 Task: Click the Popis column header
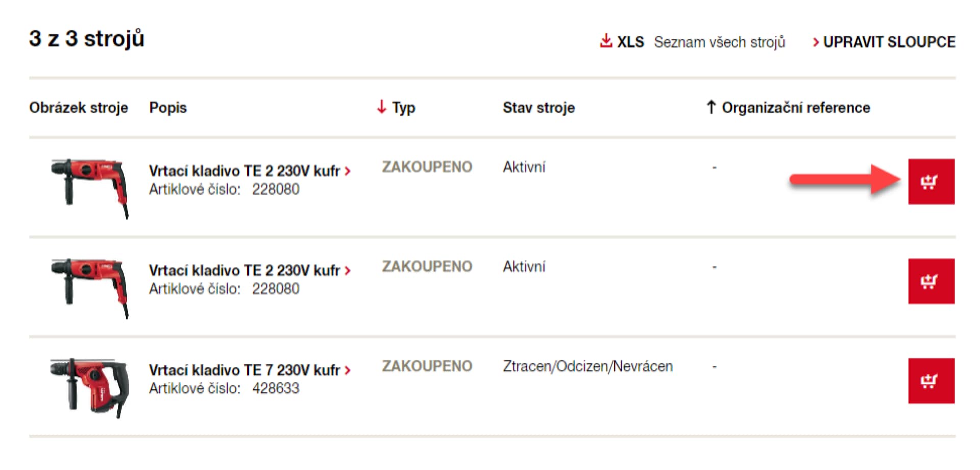click(168, 108)
